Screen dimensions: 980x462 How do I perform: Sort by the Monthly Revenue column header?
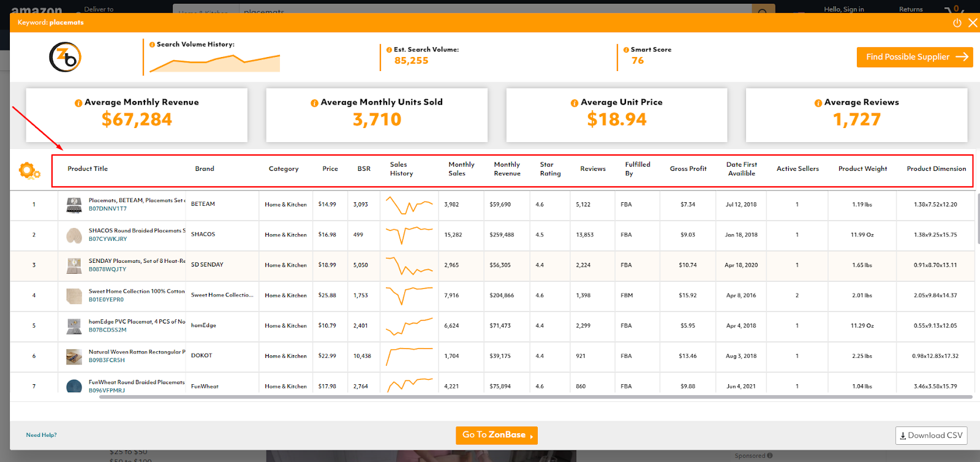pyautogui.click(x=507, y=169)
